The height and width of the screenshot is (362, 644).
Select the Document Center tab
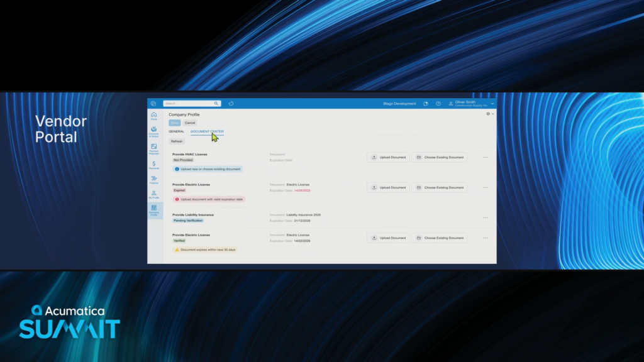point(207,131)
